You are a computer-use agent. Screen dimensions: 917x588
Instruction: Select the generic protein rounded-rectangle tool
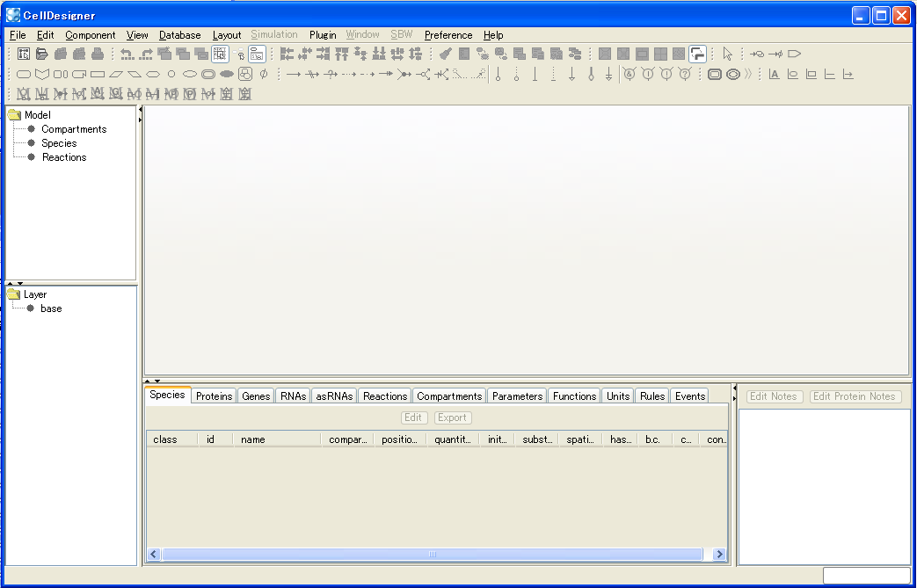coord(24,74)
